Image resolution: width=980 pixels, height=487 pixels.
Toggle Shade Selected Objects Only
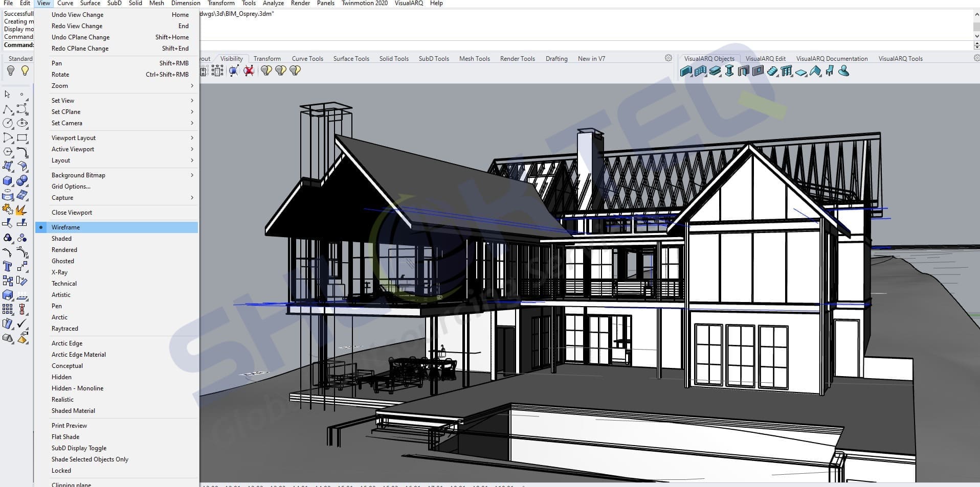(117, 459)
